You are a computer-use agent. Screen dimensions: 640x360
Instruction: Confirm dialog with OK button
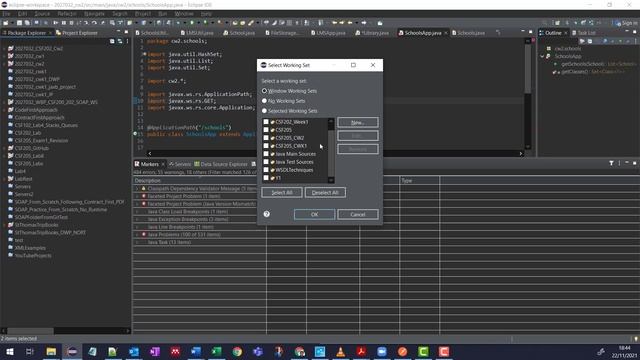tap(314, 214)
